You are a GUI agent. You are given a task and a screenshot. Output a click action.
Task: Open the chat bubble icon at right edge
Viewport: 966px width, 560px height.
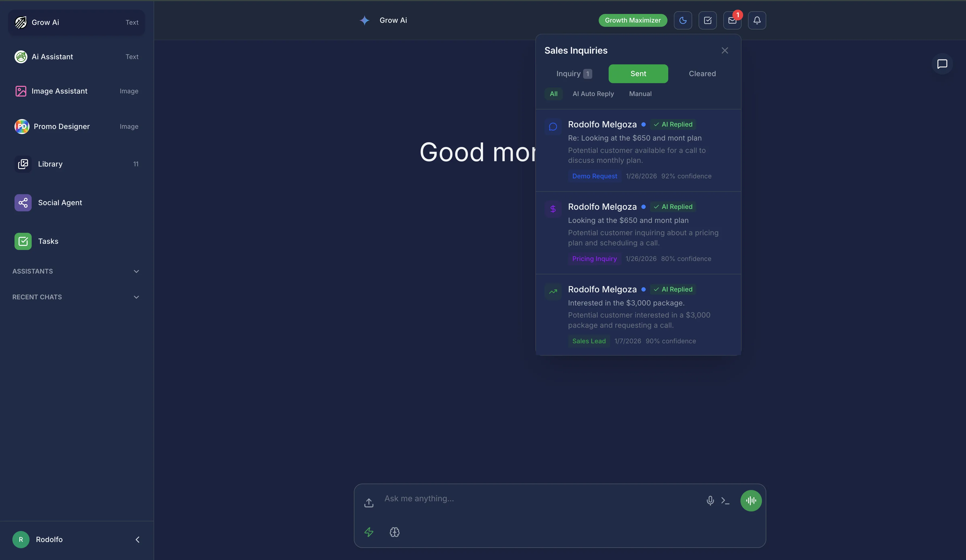point(942,64)
